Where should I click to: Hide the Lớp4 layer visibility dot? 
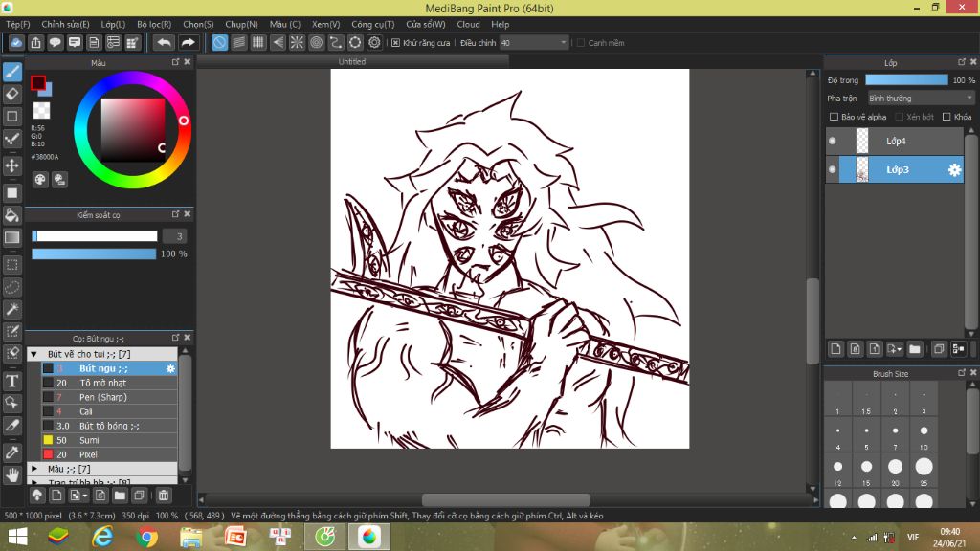pyautogui.click(x=832, y=142)
